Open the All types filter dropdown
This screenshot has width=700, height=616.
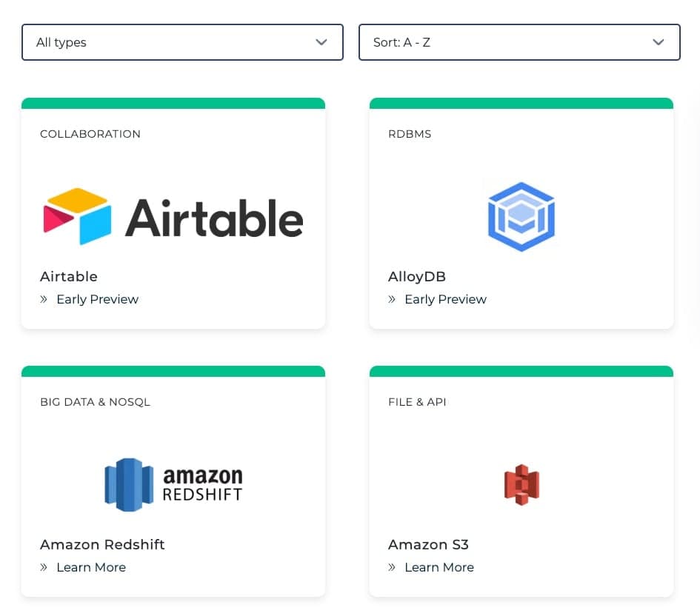[182, 42]
